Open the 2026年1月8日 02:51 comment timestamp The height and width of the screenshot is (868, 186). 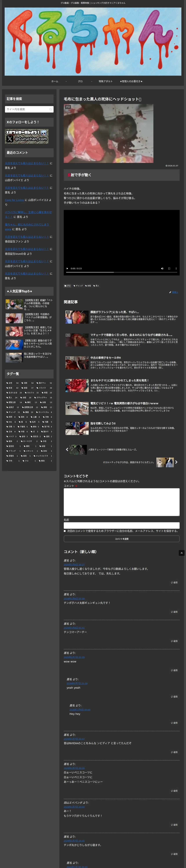click(x=74, y=628)
